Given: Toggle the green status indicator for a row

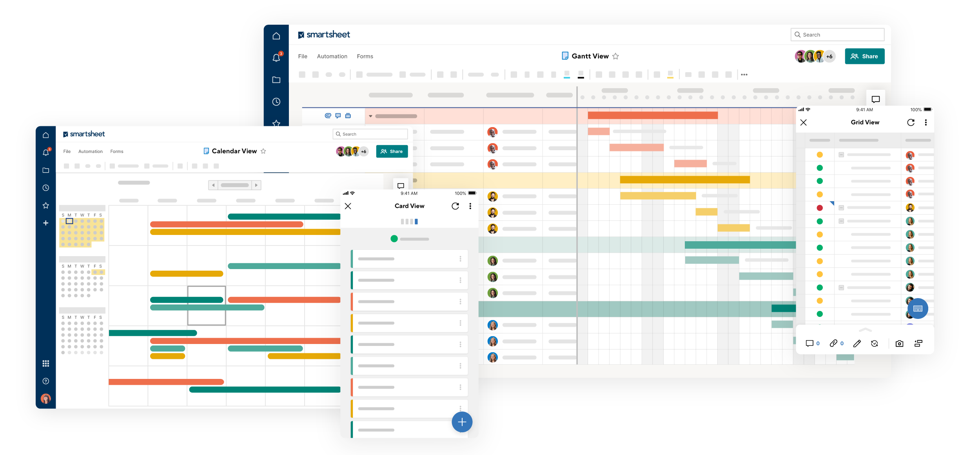Looking at the screenshot, I should [x=819, y=168].
